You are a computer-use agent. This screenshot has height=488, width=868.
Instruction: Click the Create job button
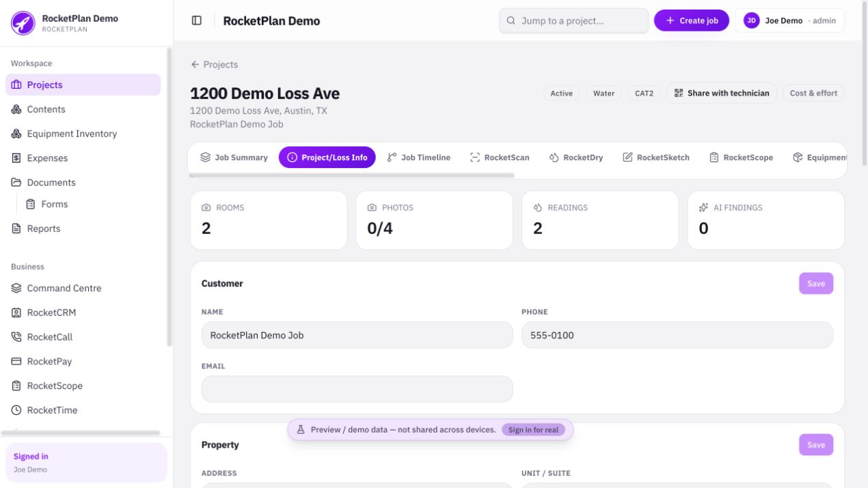click(692, 21)
